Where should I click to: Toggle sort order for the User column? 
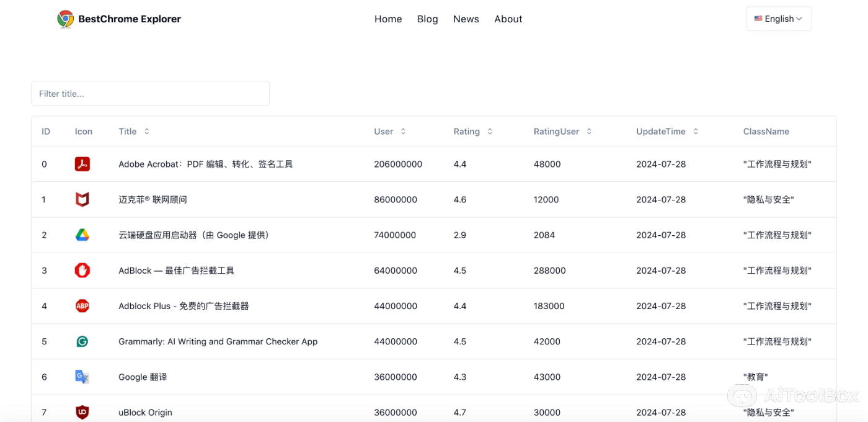coord(402,131)
